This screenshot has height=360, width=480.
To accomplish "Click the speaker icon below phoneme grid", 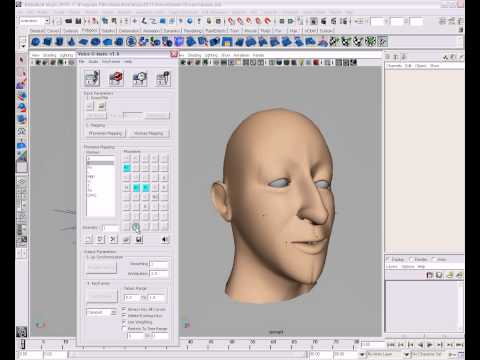I will point(165,239).
